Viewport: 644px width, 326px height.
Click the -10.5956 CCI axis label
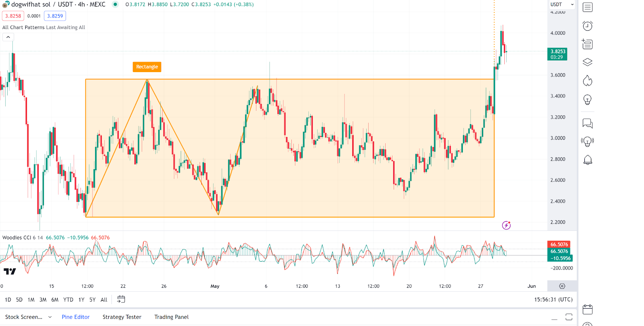pos(560,258)
